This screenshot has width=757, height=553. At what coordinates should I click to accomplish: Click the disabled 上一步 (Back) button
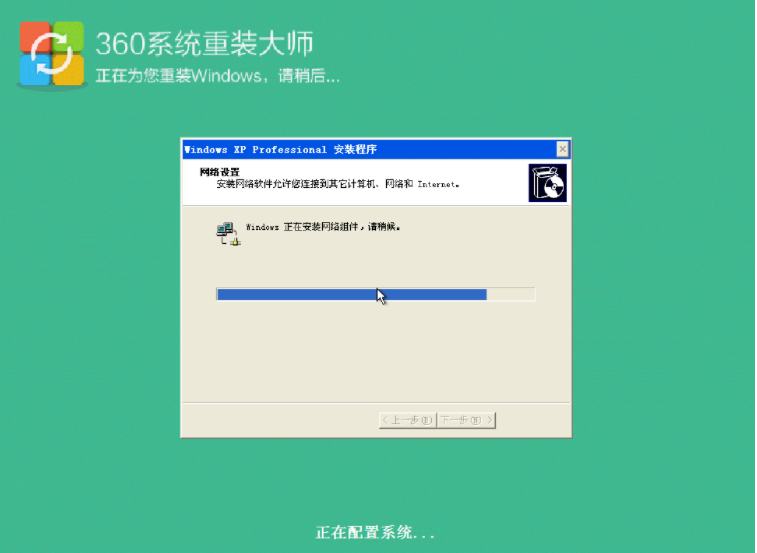pyautogui.click(x=407, y=420)
